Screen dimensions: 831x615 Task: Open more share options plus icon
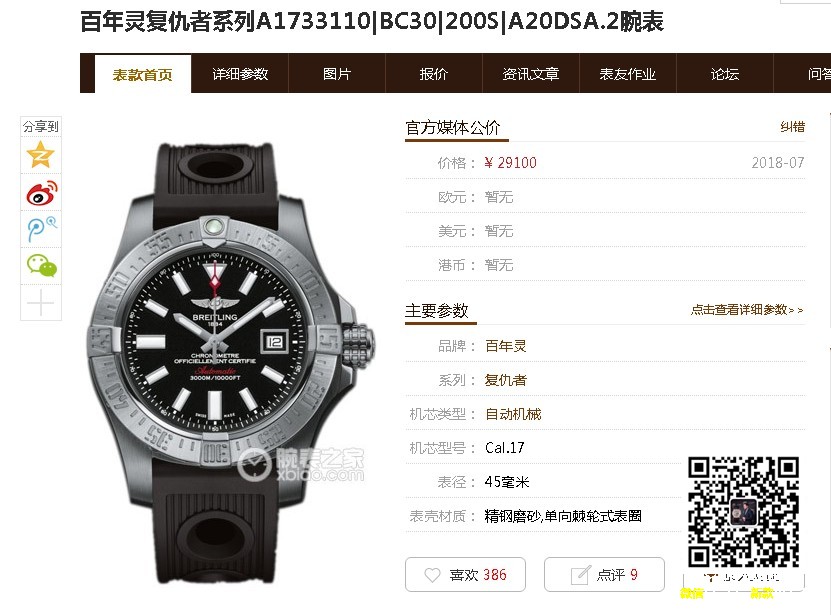41,303
